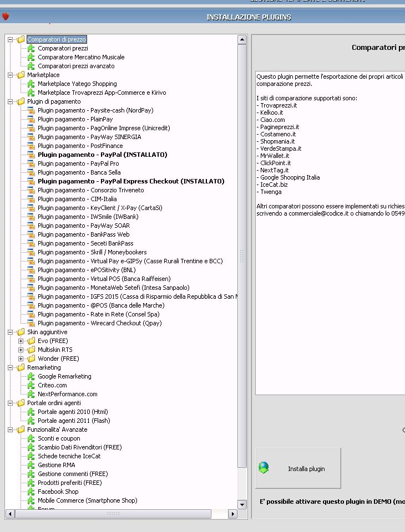Collapse the Comparatori di prezzo folder
The width and height of the screenshot is (405, 532).
10,39
